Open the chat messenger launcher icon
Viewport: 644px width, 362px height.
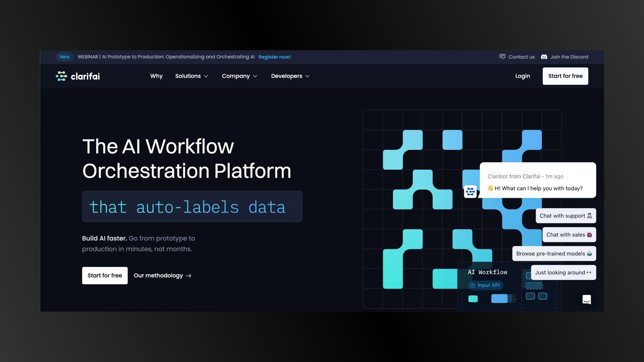click(586, 299)
